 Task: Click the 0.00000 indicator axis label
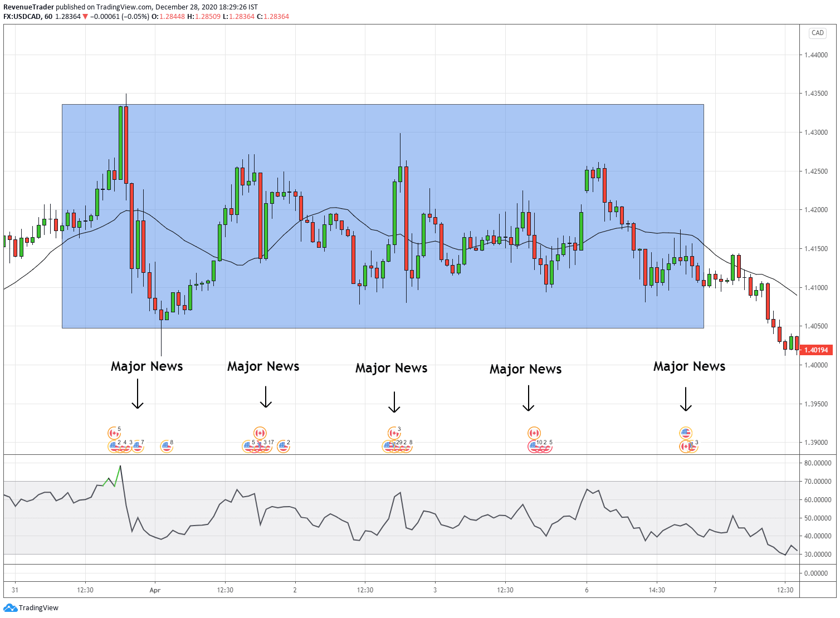tap(816, 573)
